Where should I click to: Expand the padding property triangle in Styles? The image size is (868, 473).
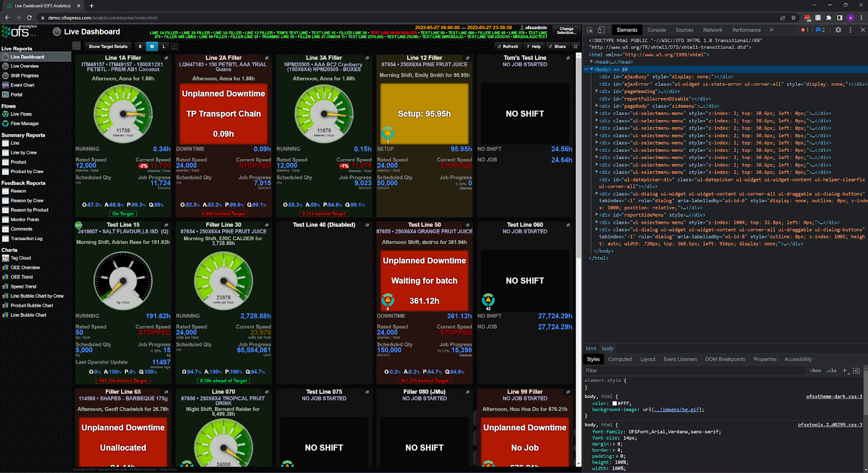616,456
